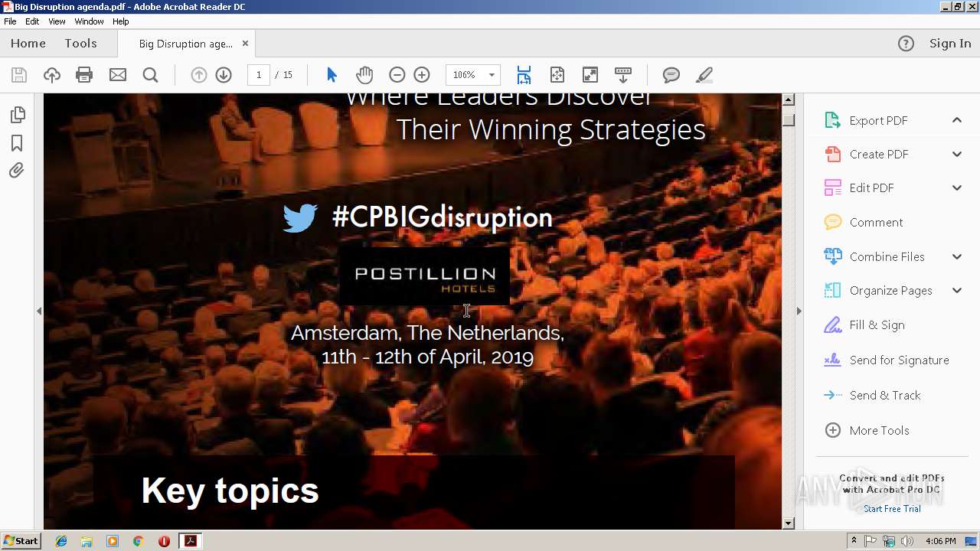Open the Edit menu

pos(32,21)
